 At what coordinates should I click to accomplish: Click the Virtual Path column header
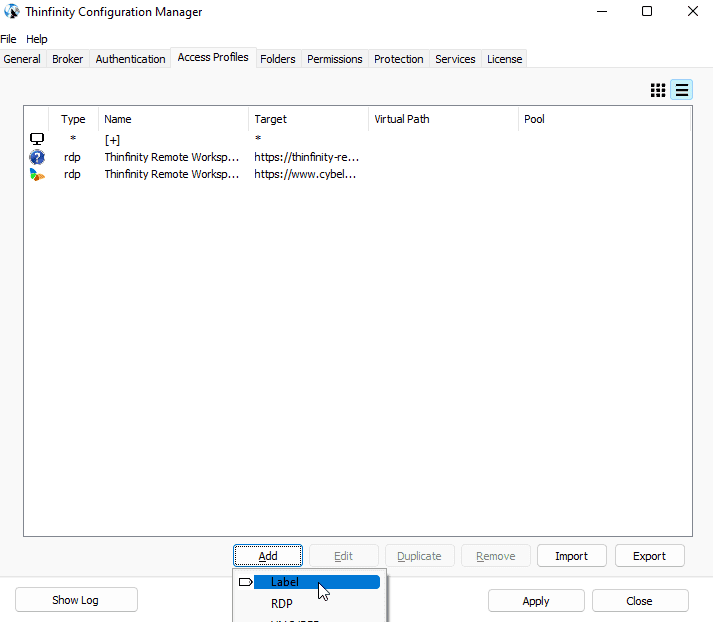pos(443,119)
